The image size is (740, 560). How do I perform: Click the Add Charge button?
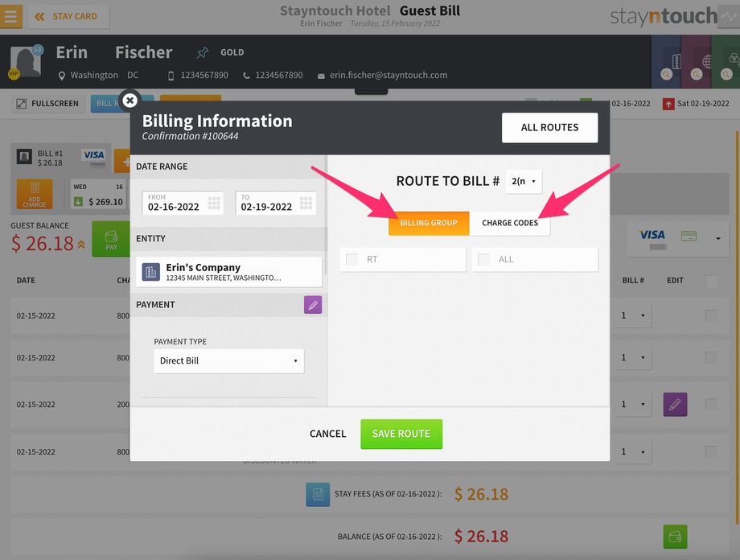[x=35, y=194]
